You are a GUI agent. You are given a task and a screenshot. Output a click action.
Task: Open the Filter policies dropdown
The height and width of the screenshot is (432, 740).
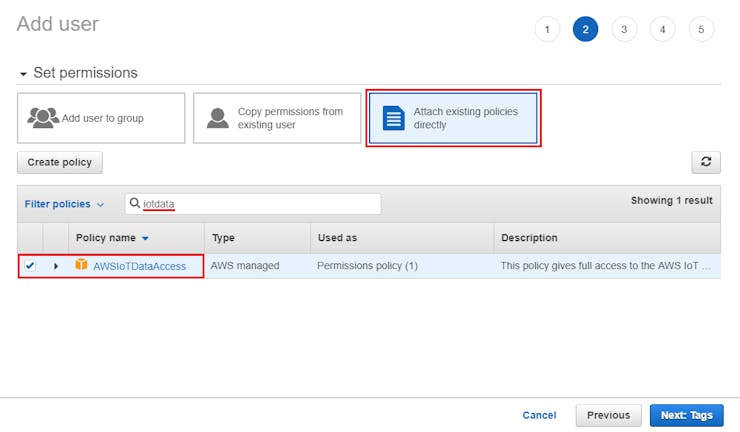tap(64, 204)
